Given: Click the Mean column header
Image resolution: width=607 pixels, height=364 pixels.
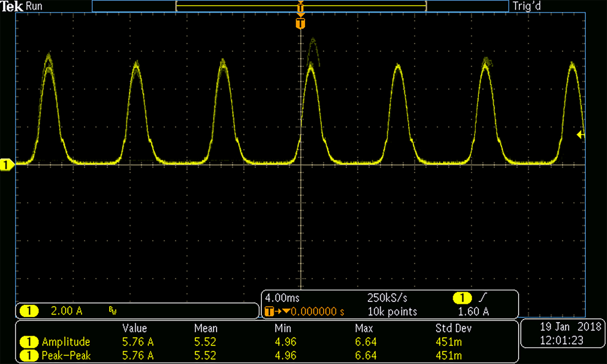Looking at the screenshot, I should 206,328.
